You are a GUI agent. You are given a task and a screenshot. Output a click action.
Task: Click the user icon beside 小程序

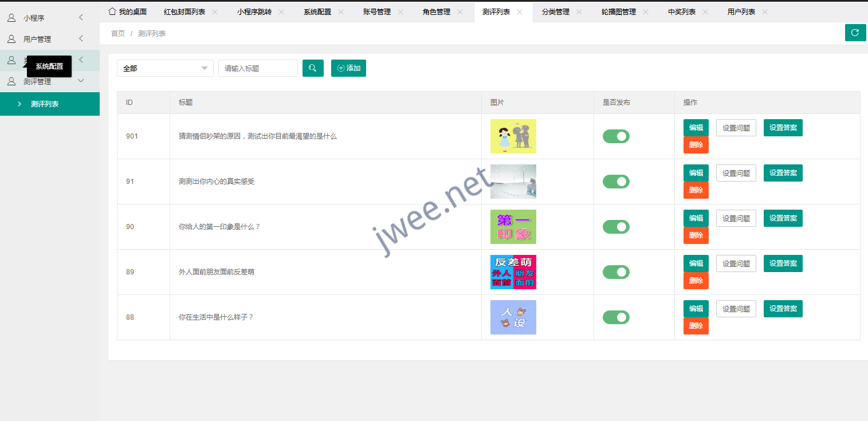pos(11,18)
